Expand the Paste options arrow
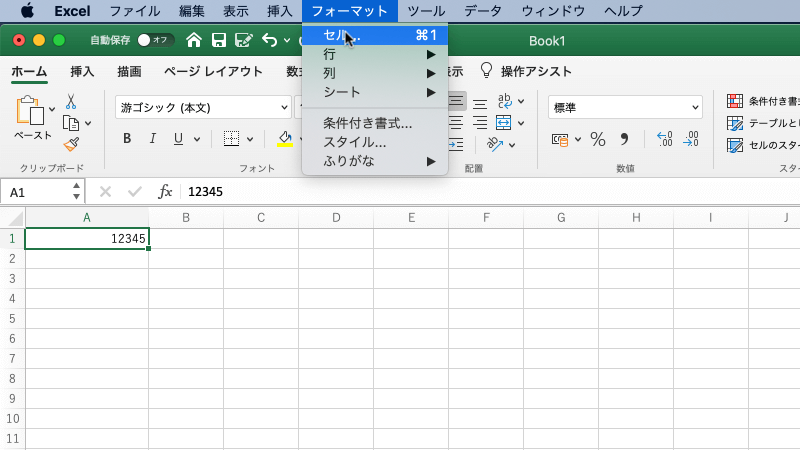Viewport: 800px width, 450px height. pyautogui.click(x=52, y=109)
